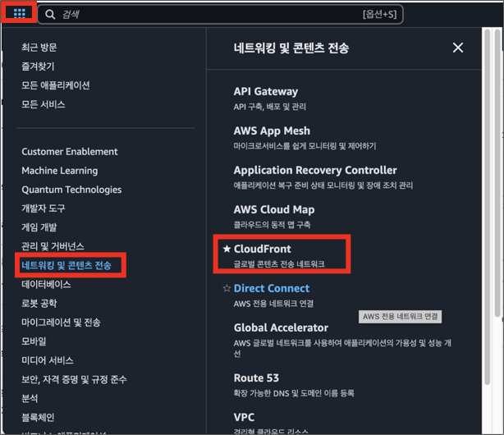
Task: Open 즐겨찾기 list
Action: point(38,66)
